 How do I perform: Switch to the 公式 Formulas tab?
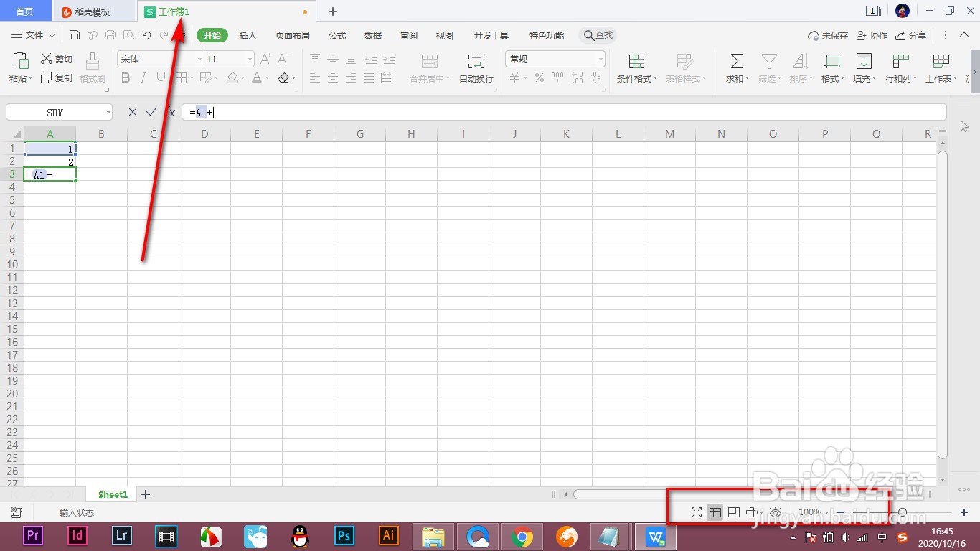pyautogui.click(x=337, y=35)
